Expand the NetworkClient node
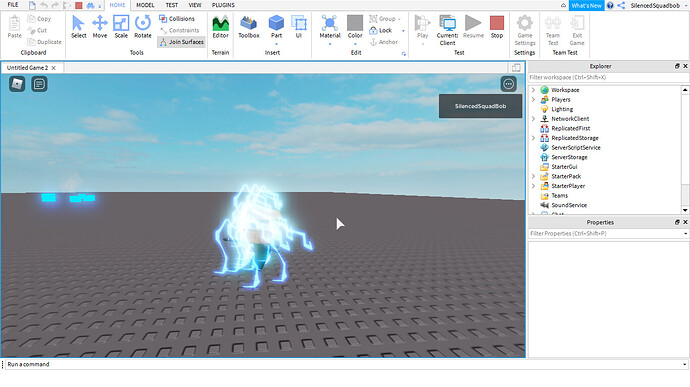This screenshot has width=690, height=387. tap(533, 119)
